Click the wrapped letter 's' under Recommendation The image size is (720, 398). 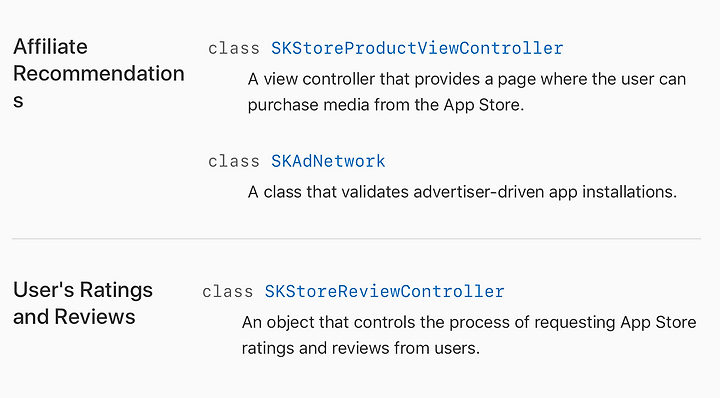click(18, 101)
